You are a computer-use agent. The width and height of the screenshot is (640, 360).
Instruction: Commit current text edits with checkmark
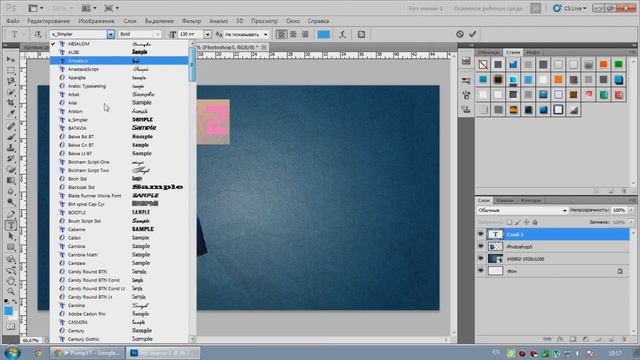pyautogui.click(x=473, y=34)
